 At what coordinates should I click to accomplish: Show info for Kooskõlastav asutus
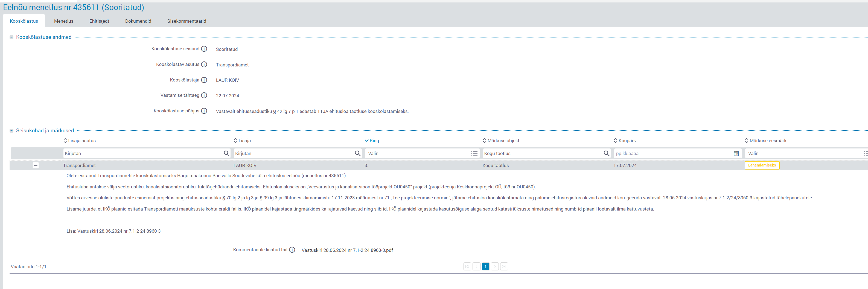[x=204, y=64]
